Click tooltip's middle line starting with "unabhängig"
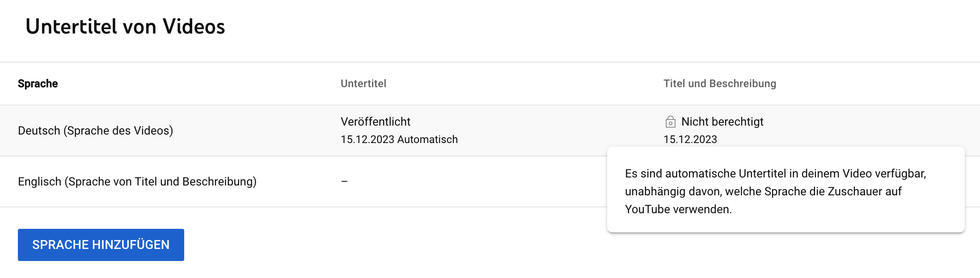Screen dimensions: 980x278 [x=763, y=191]
